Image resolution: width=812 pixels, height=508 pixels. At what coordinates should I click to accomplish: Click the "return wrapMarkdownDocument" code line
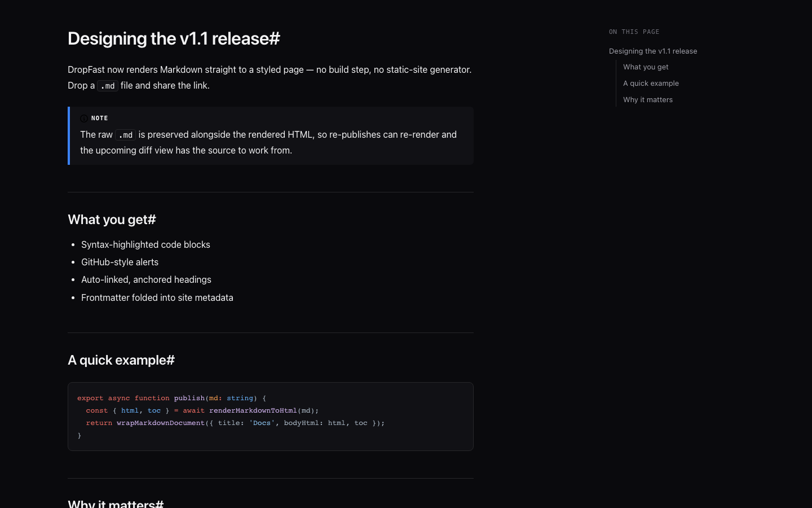pyautogui.click(x=235, y=423)
